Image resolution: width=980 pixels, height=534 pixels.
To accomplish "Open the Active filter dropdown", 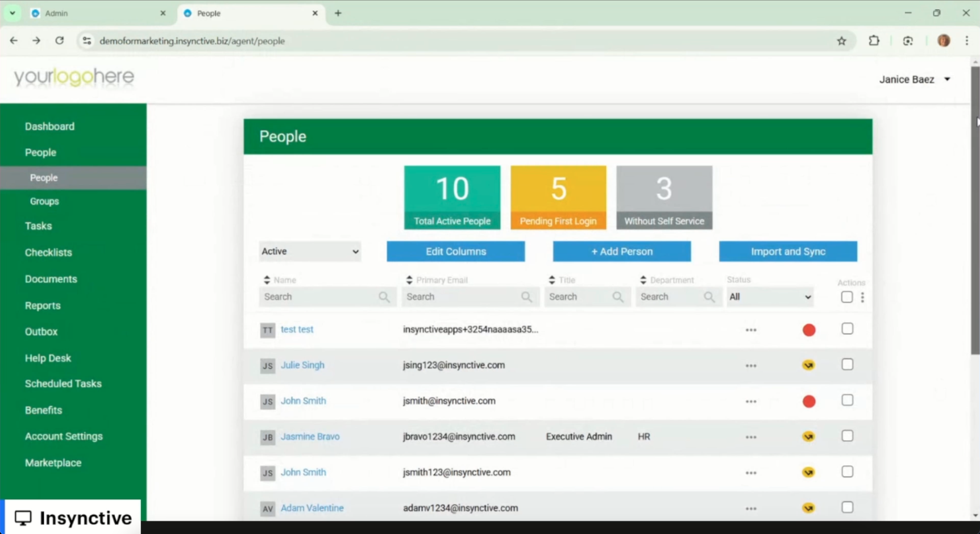I will pos(310,252).
